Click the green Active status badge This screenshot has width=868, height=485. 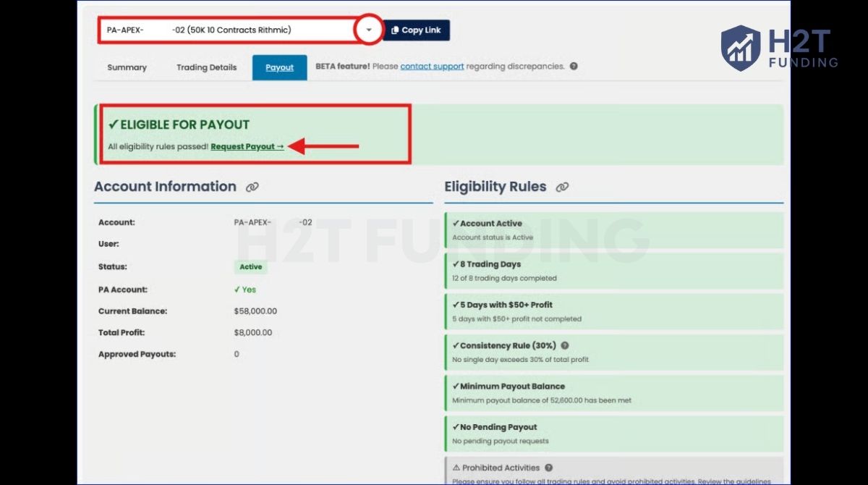pyautogui.click(x=250, y=266)
